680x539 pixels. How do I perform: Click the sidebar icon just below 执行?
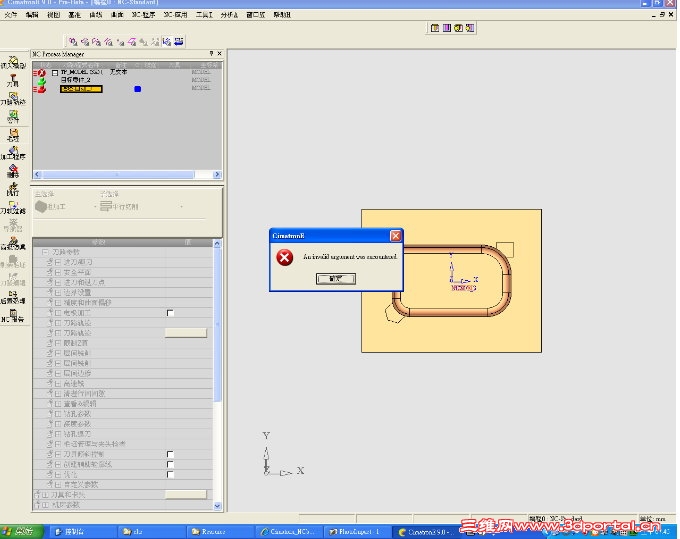(13, 207)
